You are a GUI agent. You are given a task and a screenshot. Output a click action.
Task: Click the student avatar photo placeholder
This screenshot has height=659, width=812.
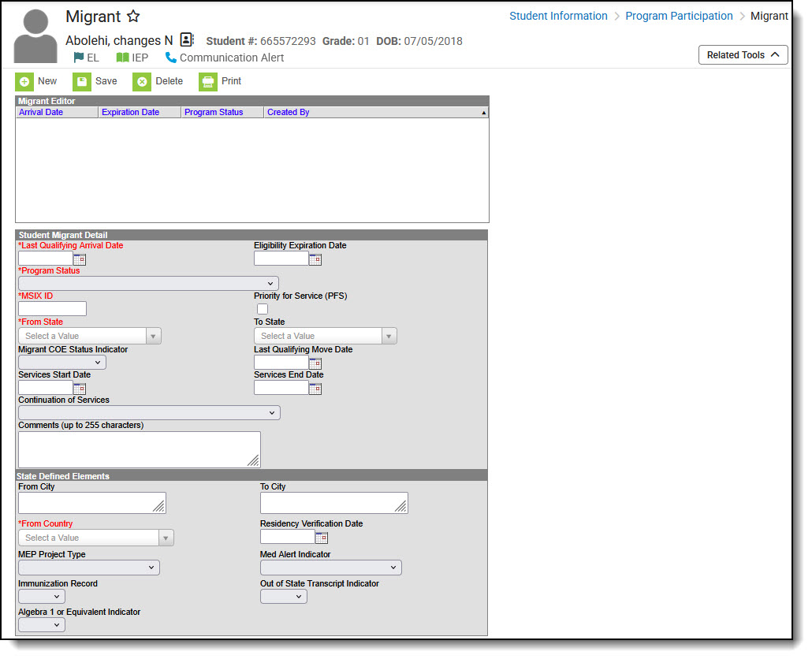point(35,36)
